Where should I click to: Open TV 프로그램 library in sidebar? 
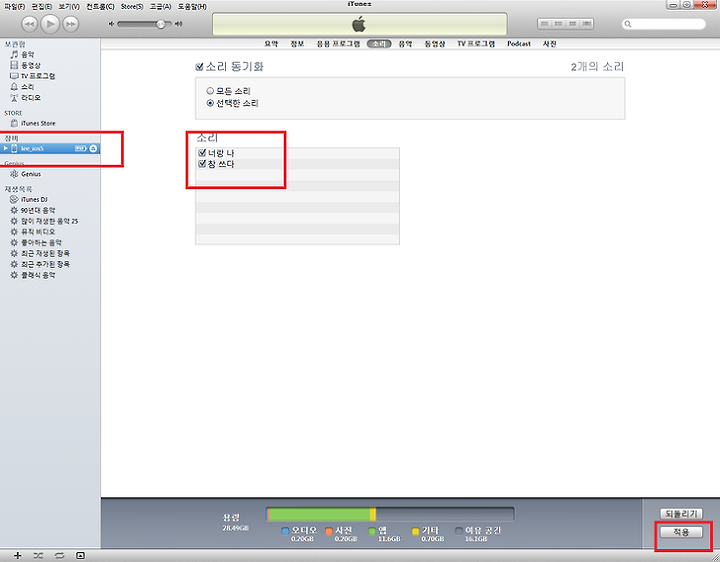38,76
